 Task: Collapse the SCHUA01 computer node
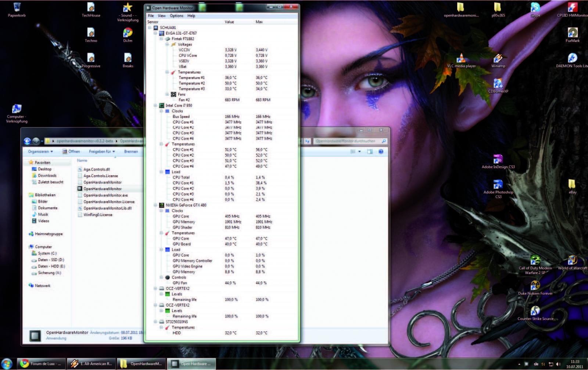coord(150,28)
